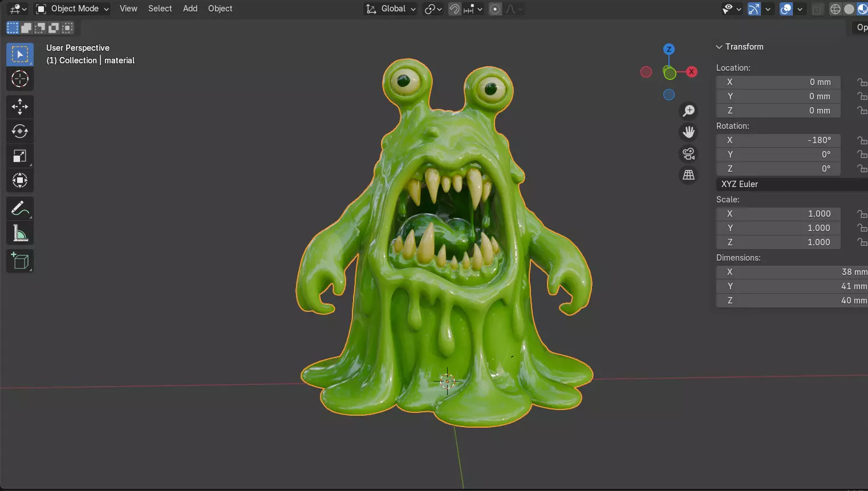Open the Transform Pivot Point dropdown
The width and height of the screenshot is (868, 491).
pyautogui.click(x=433, y=9)
